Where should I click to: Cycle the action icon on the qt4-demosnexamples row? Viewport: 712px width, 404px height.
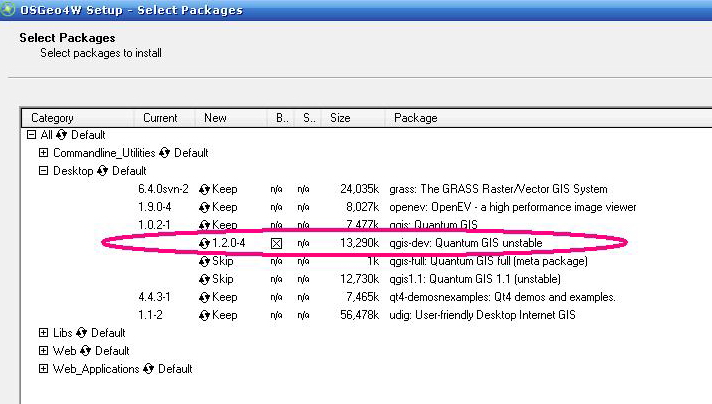204,297
